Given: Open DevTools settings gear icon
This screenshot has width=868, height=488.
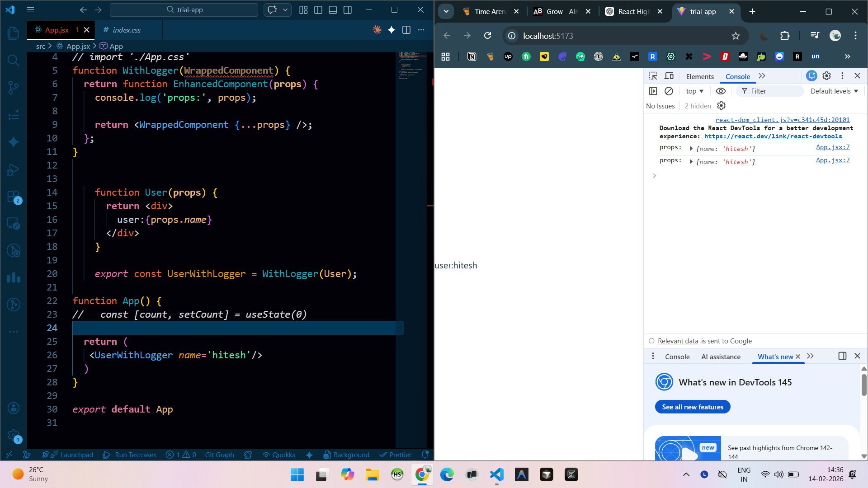Looking at the screenshot, I should (x=826, y=76).
